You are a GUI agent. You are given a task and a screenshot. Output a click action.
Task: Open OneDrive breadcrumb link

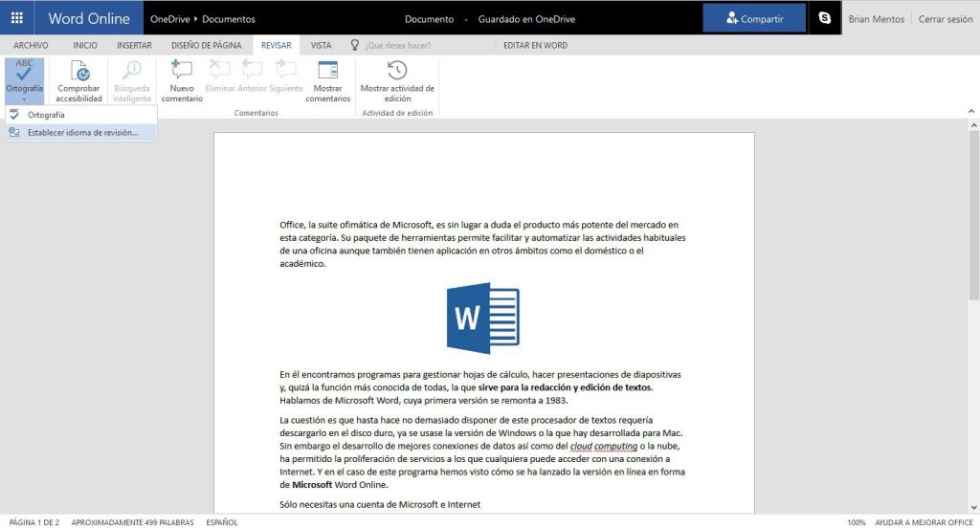tap(170, 19)
